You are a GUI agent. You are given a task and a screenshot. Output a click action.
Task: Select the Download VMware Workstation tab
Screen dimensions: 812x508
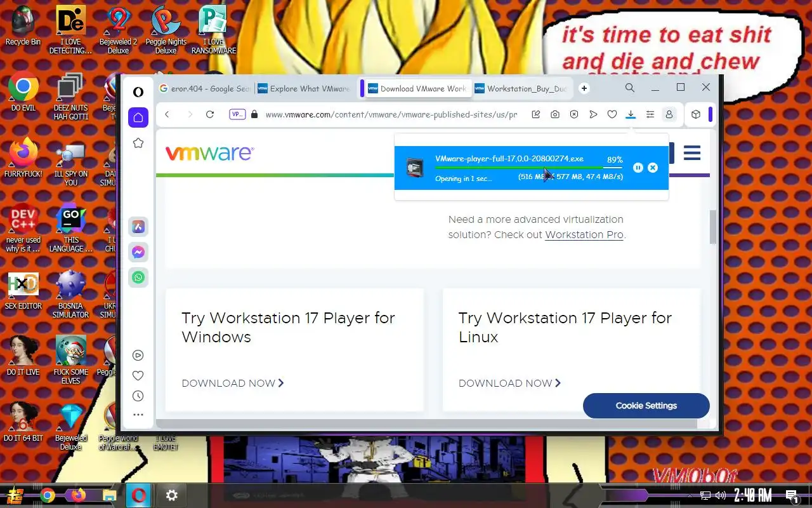418,88
